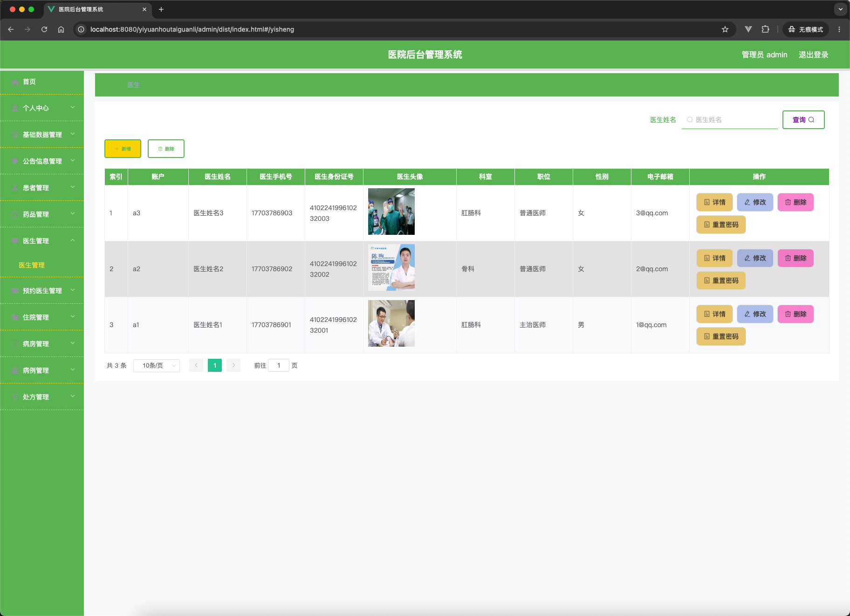Open a new browser tab
The height and width of the screenshot is (616, 850).
[161, 9]
